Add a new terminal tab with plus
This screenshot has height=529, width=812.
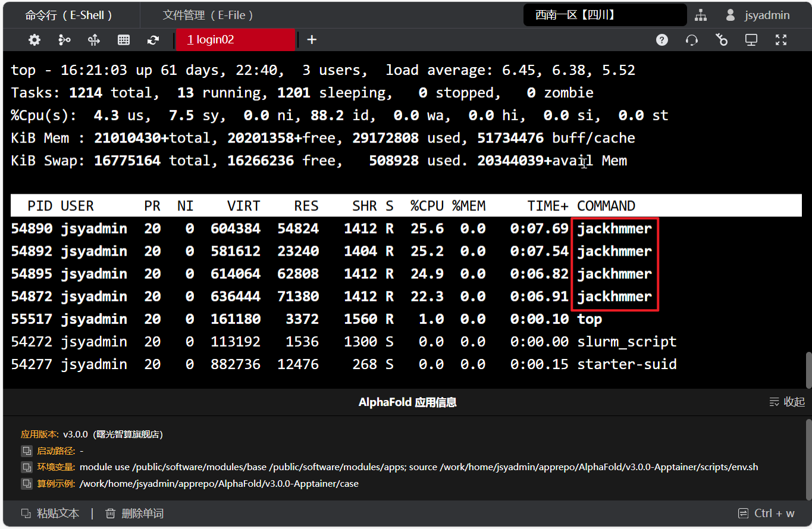(312, 40)
